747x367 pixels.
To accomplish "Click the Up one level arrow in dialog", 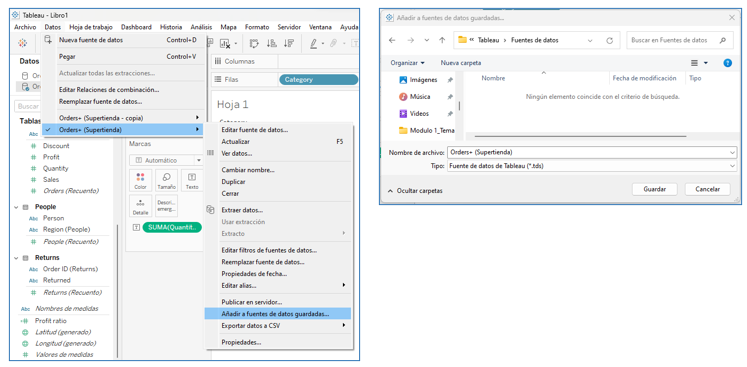I will tap(442, 41).
